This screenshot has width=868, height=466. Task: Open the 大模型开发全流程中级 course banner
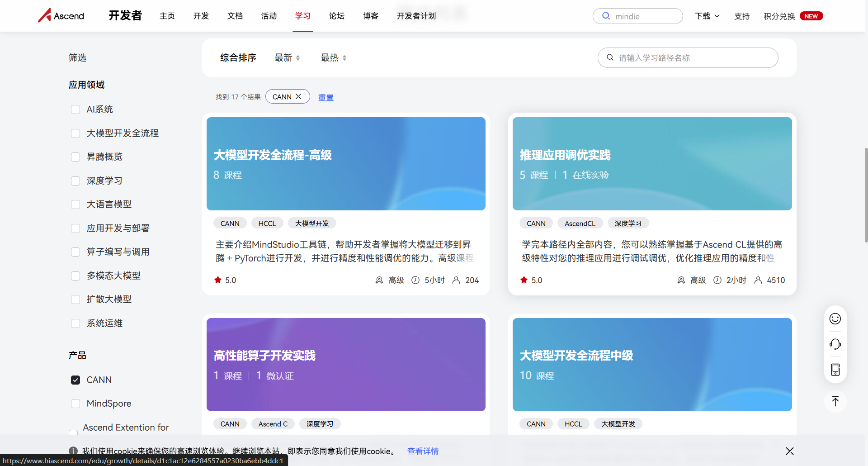click(652, 365)
